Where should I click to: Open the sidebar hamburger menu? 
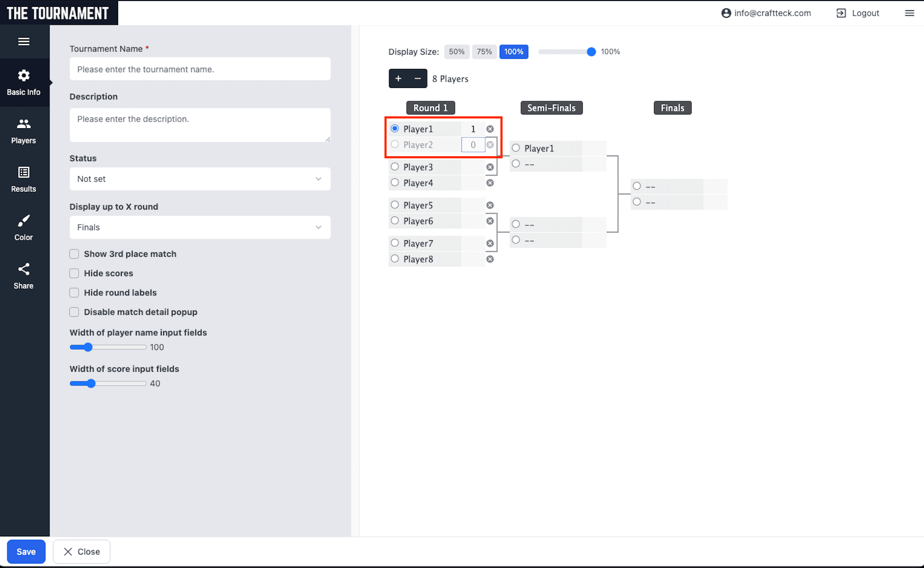coord(24,41)
